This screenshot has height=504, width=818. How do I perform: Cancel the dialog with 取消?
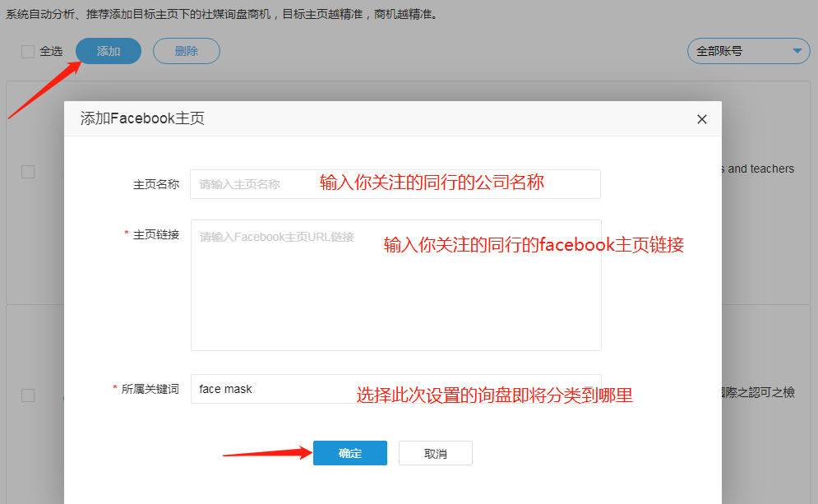(x=436, y=453)
